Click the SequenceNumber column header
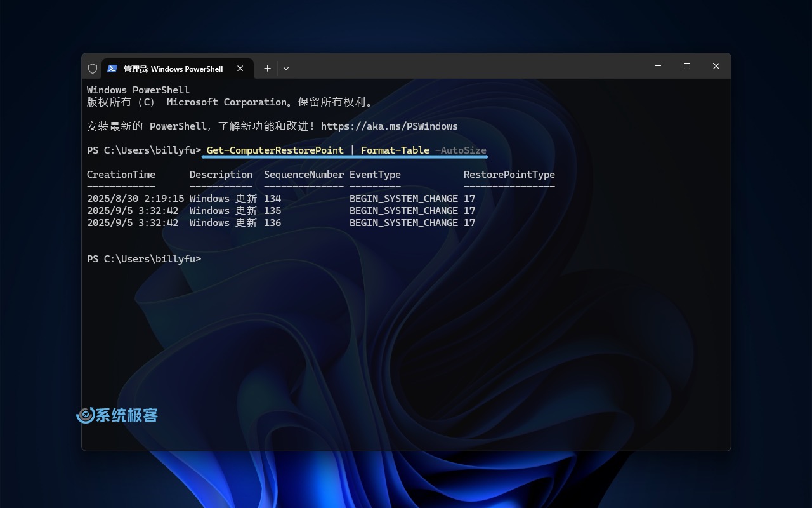The image size is (812, 508). point(304,175)
